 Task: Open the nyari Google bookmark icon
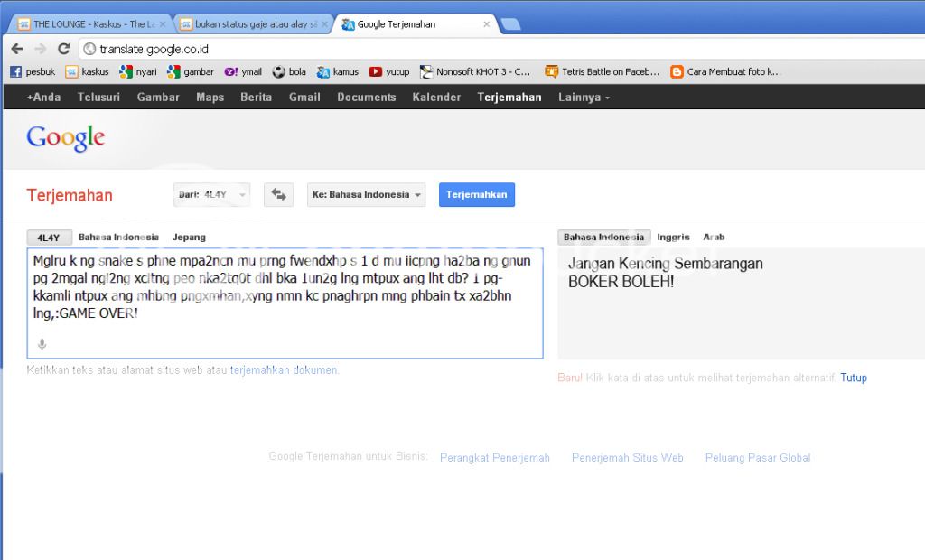pyautogui.click(x=126, y=72)
